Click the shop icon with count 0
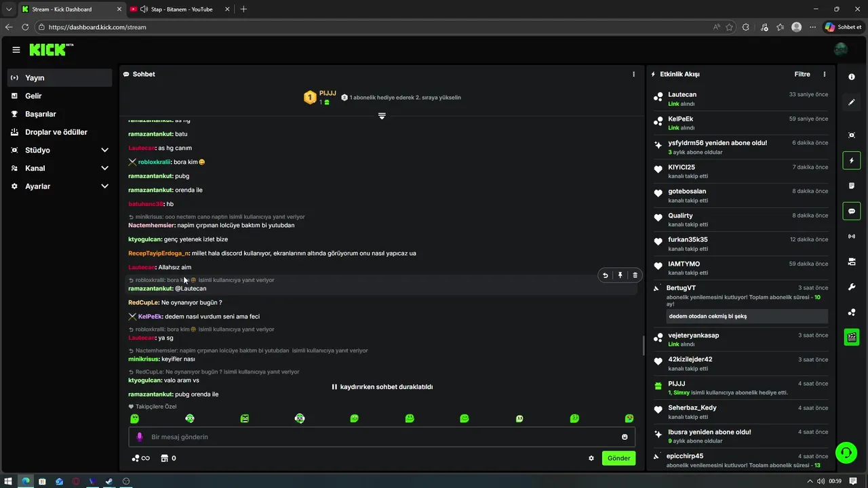This screenshot has width=868, height=488. tap(168, 458)
